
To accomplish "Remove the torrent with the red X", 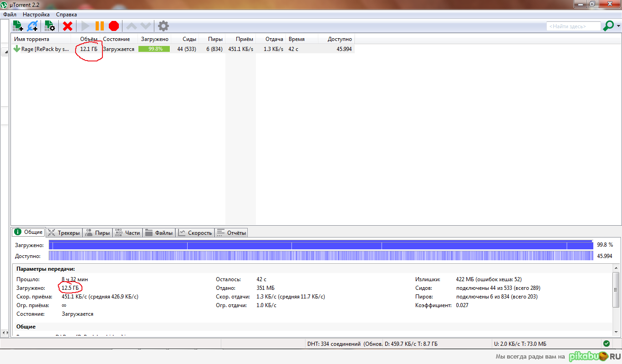I will pyautogui.click(x=67, y=26).
